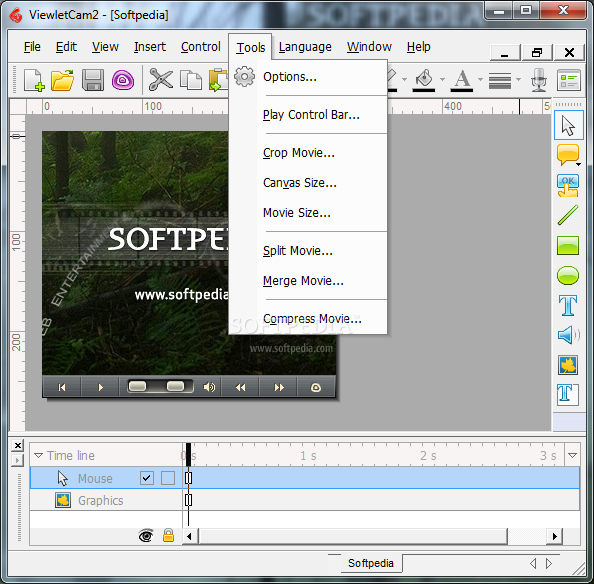Select the green rectangle shape tool
Viewport: 594px width, 584px height.
(568, 245)
